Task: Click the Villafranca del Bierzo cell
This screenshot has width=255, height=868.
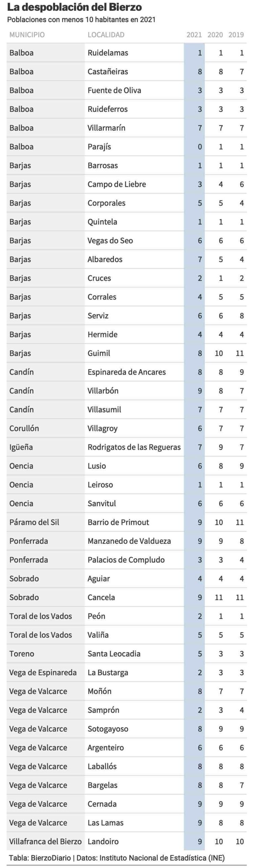Action: (46, 841)
